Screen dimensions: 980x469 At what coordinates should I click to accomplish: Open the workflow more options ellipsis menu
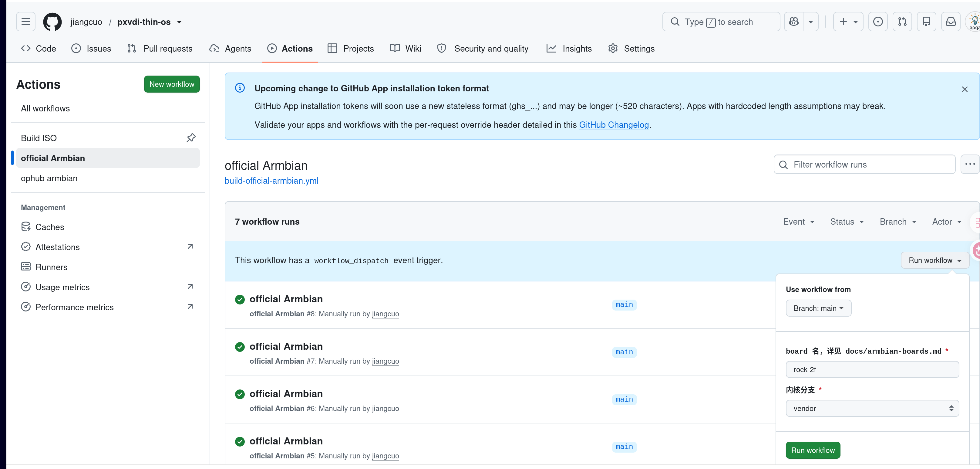pos(970,164)
